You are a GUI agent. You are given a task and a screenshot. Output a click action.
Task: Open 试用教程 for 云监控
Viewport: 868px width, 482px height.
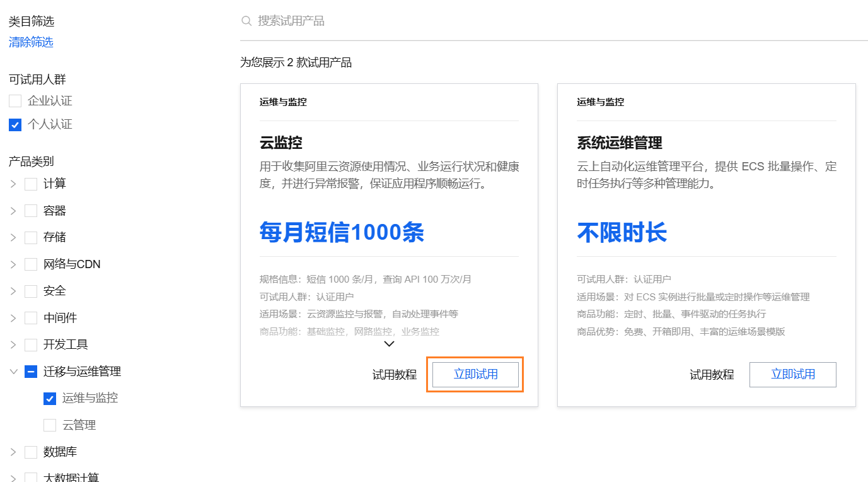click(x=394, y=374)
